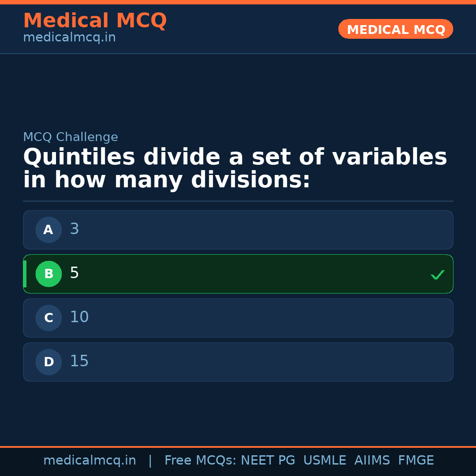Screen dimensions: 476x476
Task: Click the divider line below the question
Action: [x=238, y=201]
